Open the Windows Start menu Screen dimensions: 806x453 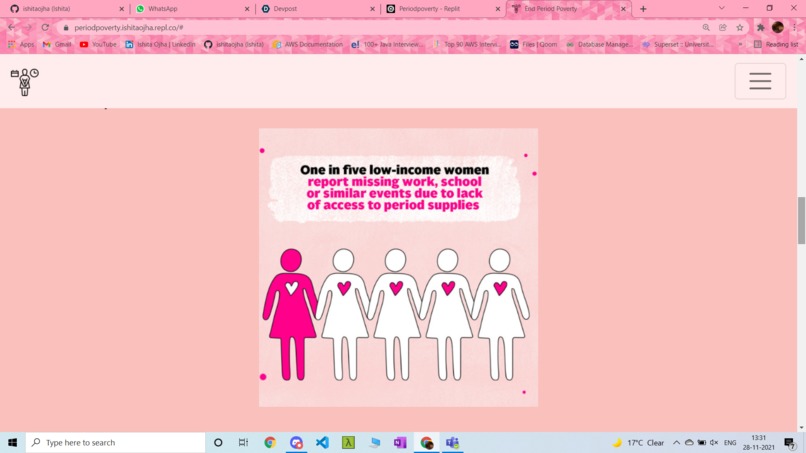coord(12,442)
